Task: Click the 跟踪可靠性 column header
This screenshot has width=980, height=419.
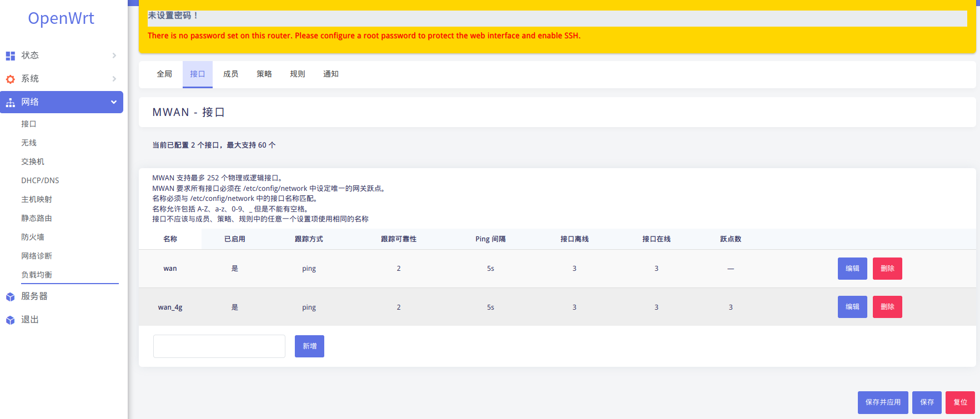Action: click(x=399, y=239)
